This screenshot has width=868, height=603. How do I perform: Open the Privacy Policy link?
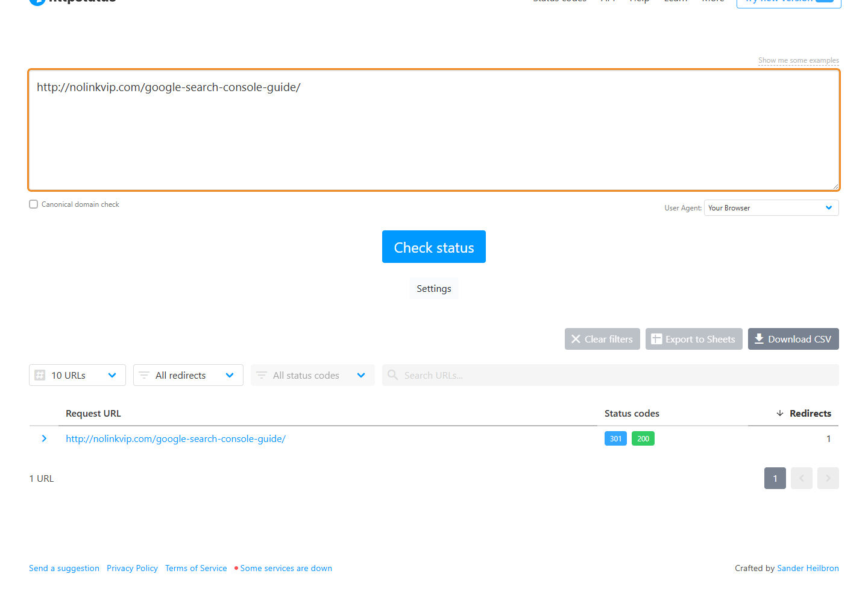click(x=132, y=568)
